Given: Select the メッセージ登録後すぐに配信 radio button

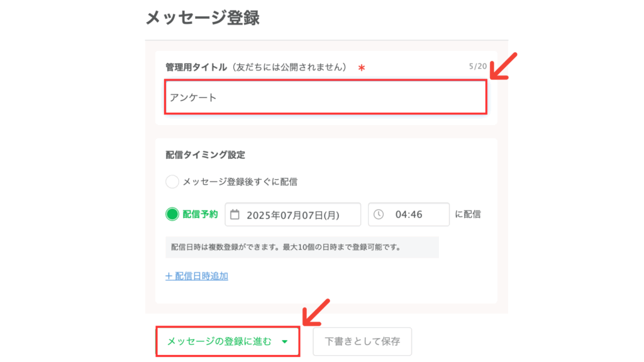Looking at the screenshot, I should coord(172,182).
